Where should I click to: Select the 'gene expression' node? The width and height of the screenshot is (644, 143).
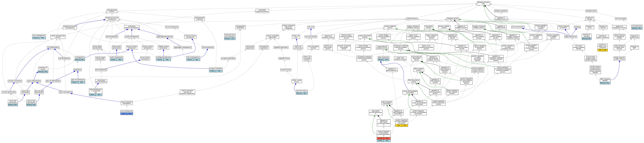pyautogui.click(x=384, y=58)
